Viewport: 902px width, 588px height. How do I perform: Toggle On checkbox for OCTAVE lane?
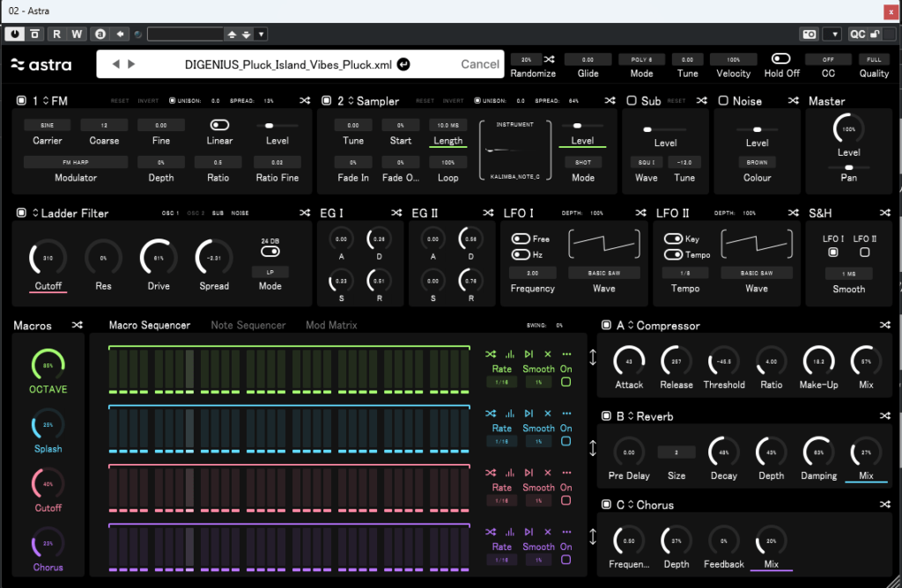tap(566, 382)
